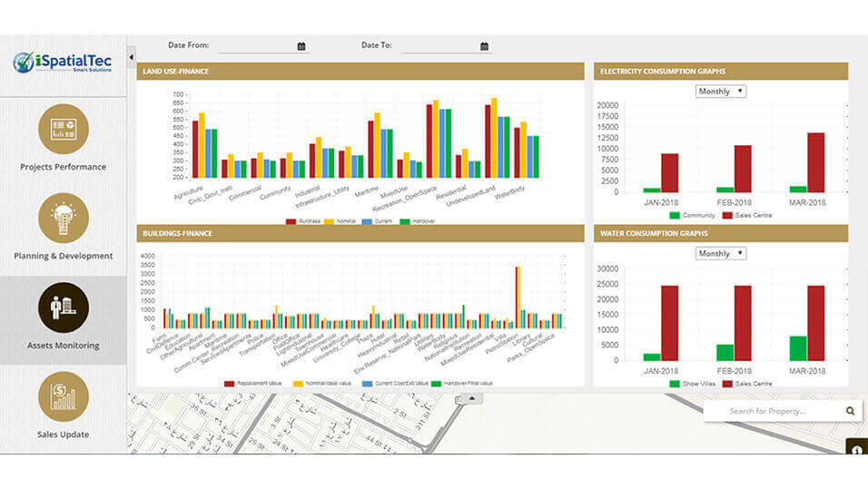Click the Date From calendar icon
The width and height of the screenshot is (868, 488).
301,46
